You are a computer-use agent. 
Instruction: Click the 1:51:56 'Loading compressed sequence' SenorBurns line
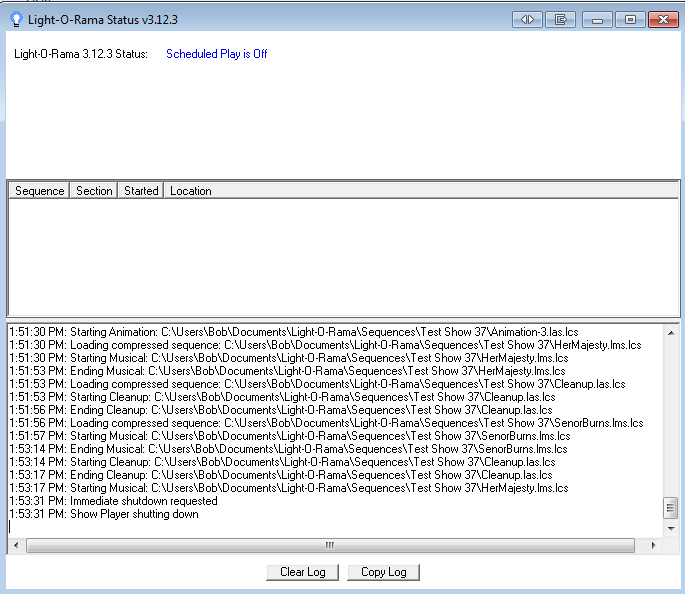[326, 423]
